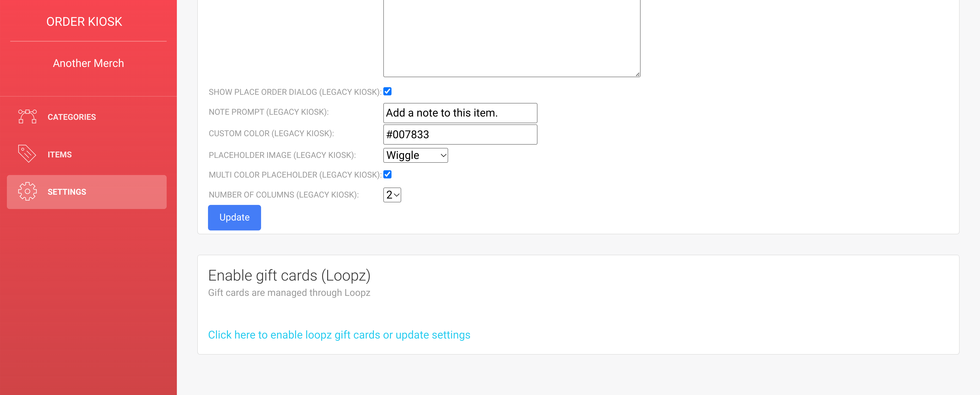
Task: Open the Categories menu item
Action: click(x=87, y=117)
